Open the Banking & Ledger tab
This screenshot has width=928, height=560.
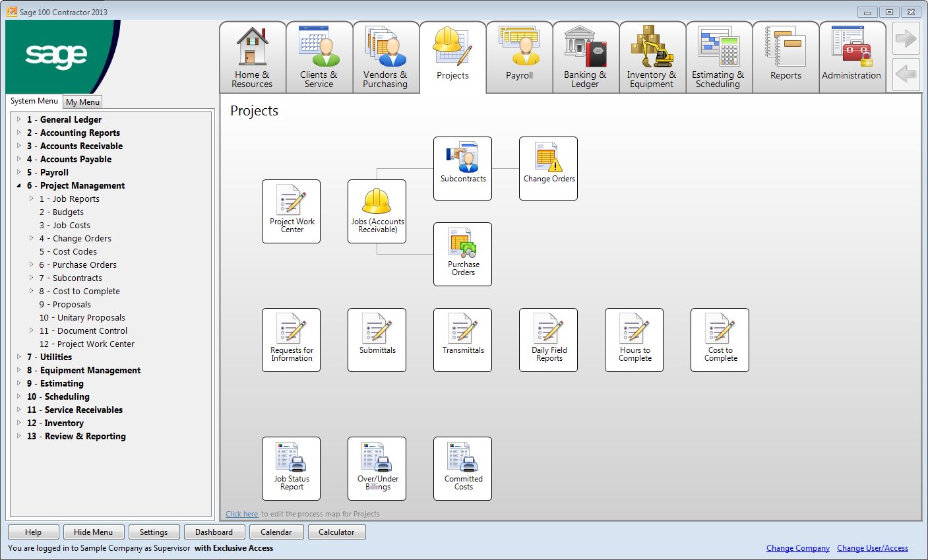[586, 57]
